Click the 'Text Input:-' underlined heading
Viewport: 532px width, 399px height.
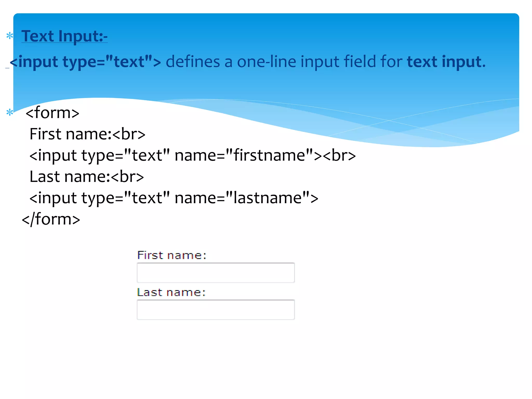click(64, 36)
